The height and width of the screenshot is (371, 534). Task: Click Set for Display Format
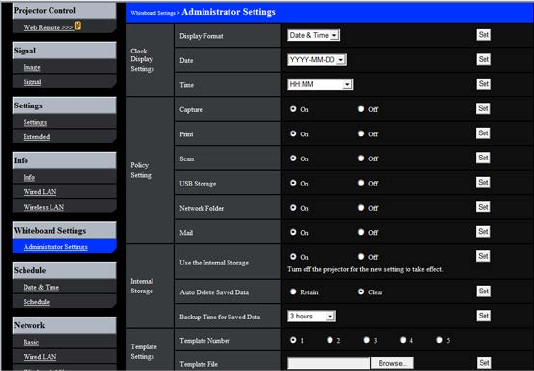point(484,35)
